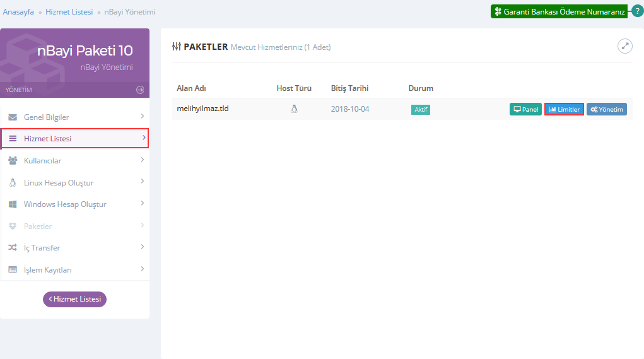The image size is (644, 359).
Task: Click the Linux penguin icon in Host Türü column
Action: point(294,109)
